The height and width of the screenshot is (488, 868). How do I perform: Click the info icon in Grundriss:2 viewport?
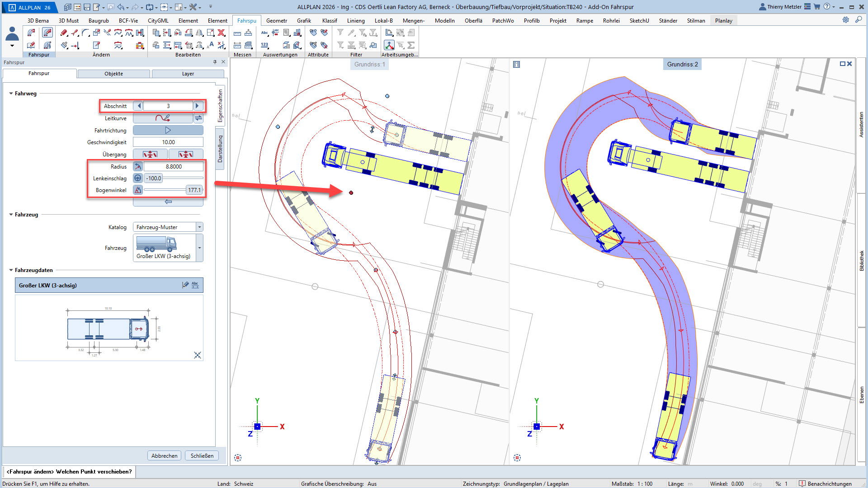pyautogui.click(x=516, y=65)
